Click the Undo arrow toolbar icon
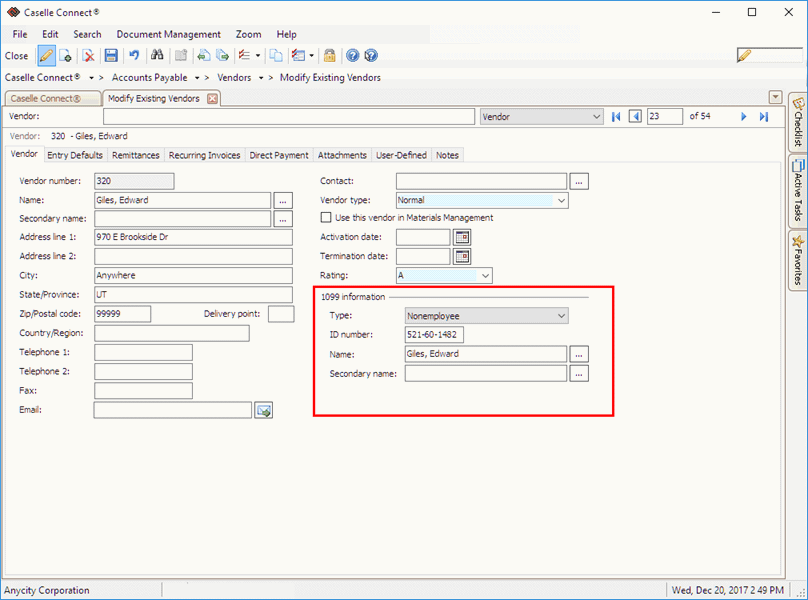 pyautogui.click(x=134, y=56)
